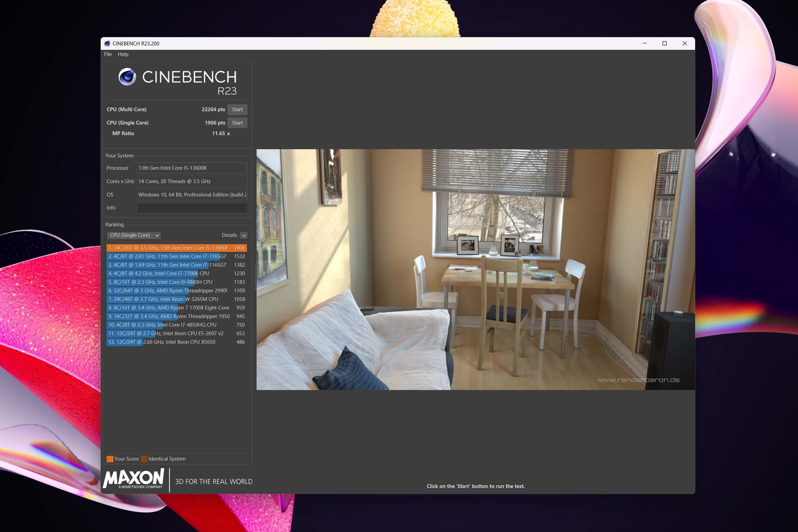Expand the Details dropdown arrow
Viewport: 798px width, 532px height.
pos(244,235)
